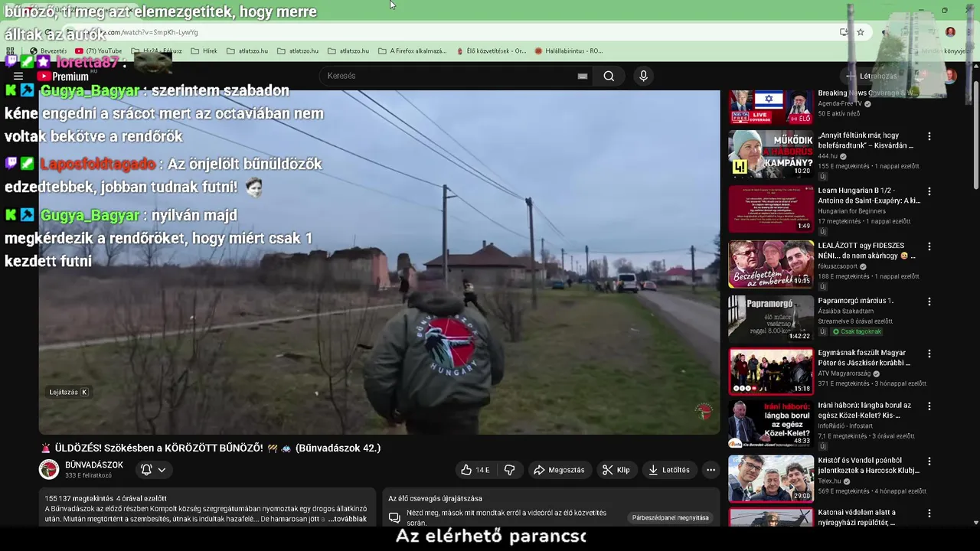
Task: Click the Hungarian for Beginners channel name
Action: pos(851,211)
